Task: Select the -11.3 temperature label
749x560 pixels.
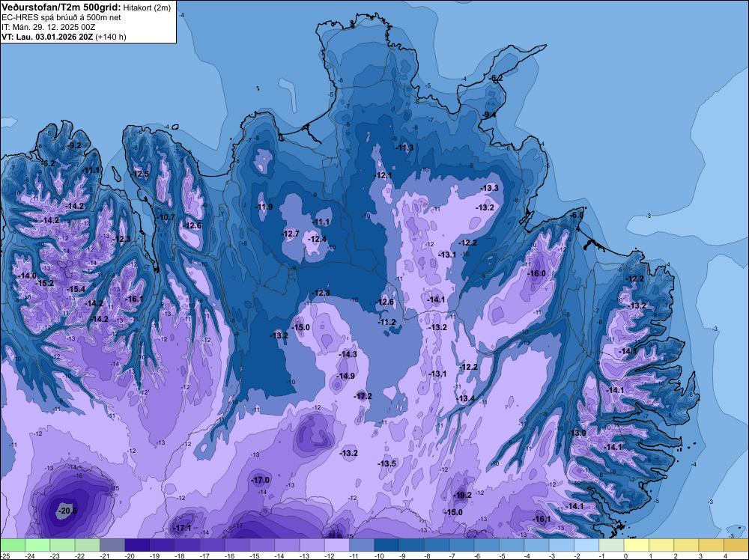Action: 404,147
